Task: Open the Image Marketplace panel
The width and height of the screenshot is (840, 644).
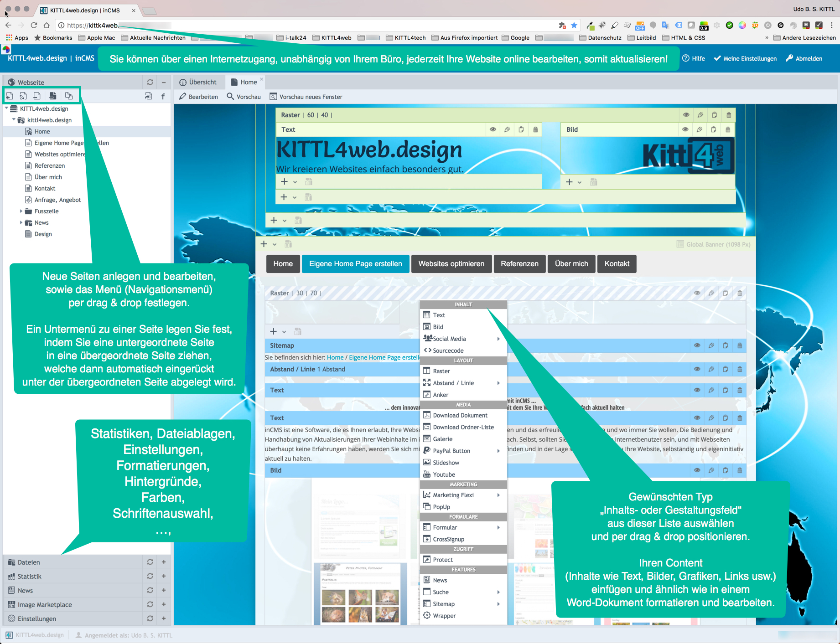Action: click(45, 604)
